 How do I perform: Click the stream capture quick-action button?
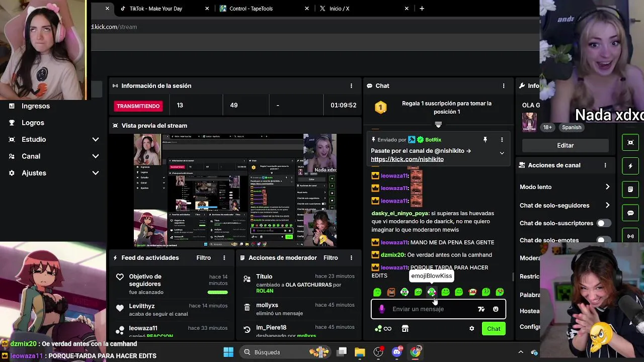630,143
